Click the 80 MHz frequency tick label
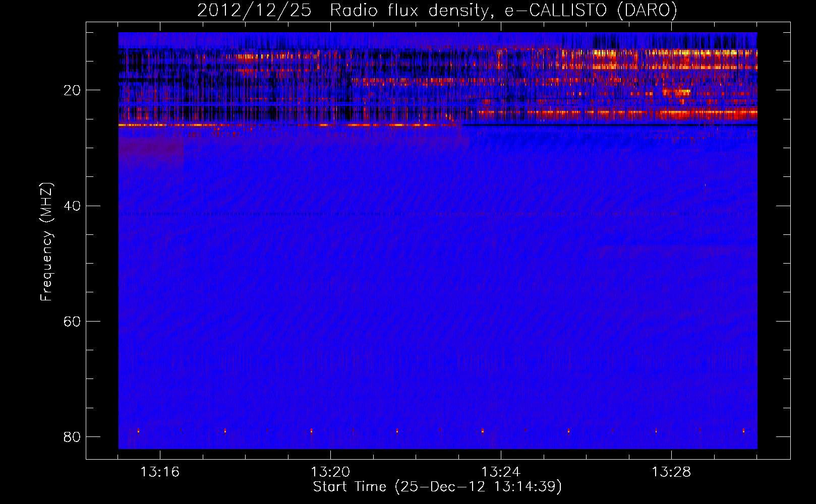The width and height of the screenshot is (816, 504). (72, 436)
